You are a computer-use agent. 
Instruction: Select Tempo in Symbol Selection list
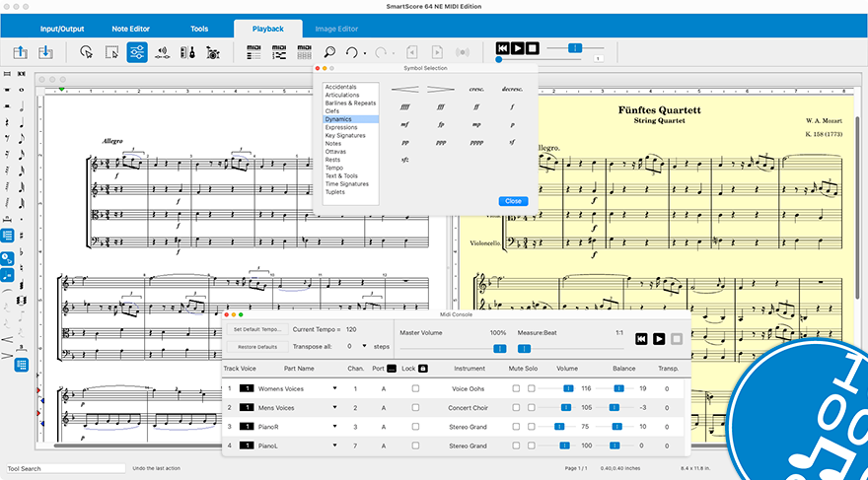(350, 168)
